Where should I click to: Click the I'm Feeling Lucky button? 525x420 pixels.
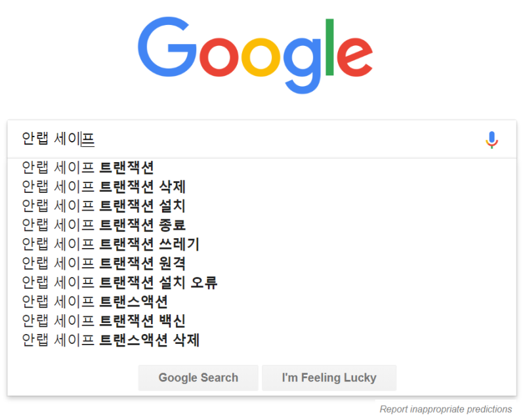point(329,378)
